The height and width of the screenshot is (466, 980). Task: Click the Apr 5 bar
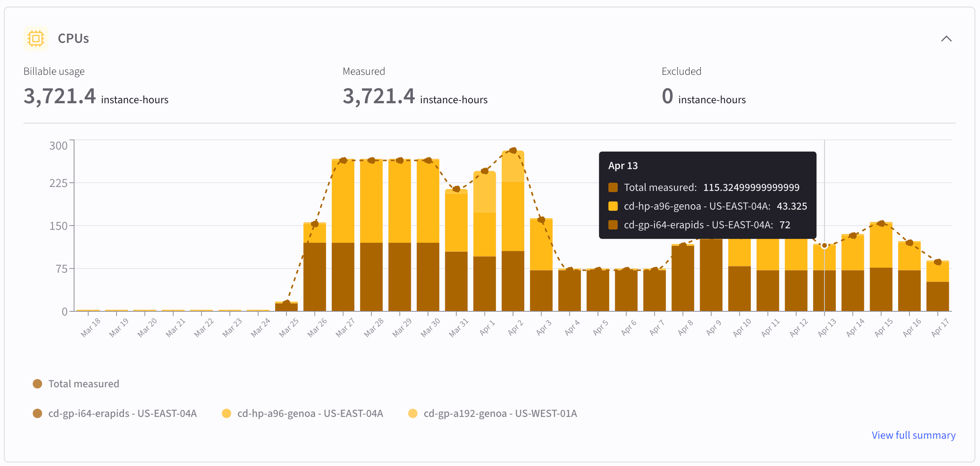click(x=598, y=290)
